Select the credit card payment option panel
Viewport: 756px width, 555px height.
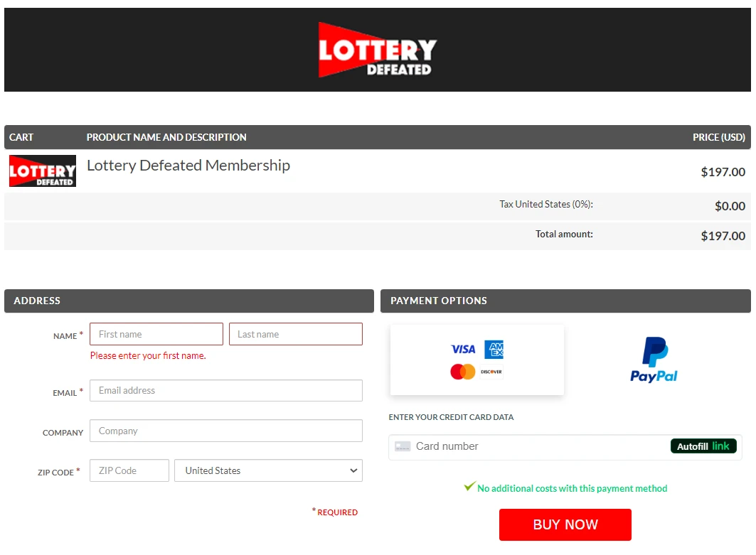[x=477, y=360]
